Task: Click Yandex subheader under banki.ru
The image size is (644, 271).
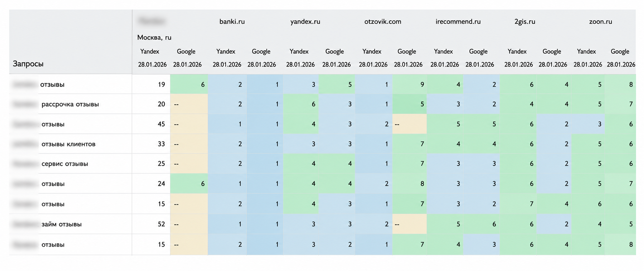Action: (226, 51)
